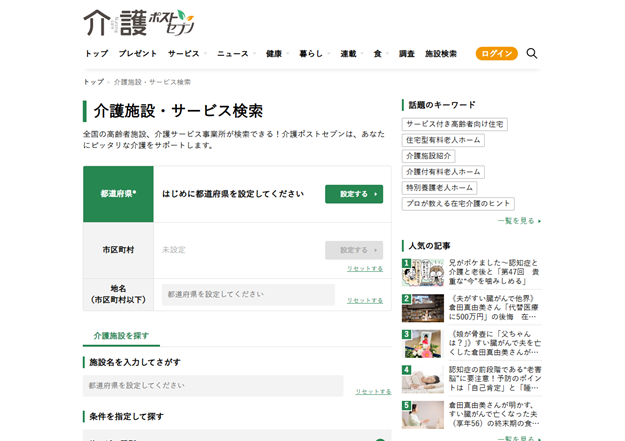
Task: Click リセットする link under 市区町村
Action: [365, 269]
